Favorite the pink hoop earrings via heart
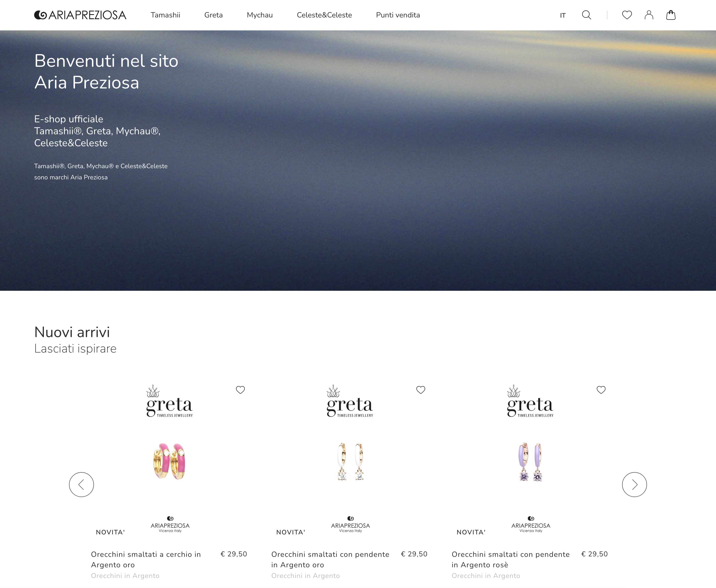Image resolution: width=716 pixels, height=588 pixels. (240, 390)
